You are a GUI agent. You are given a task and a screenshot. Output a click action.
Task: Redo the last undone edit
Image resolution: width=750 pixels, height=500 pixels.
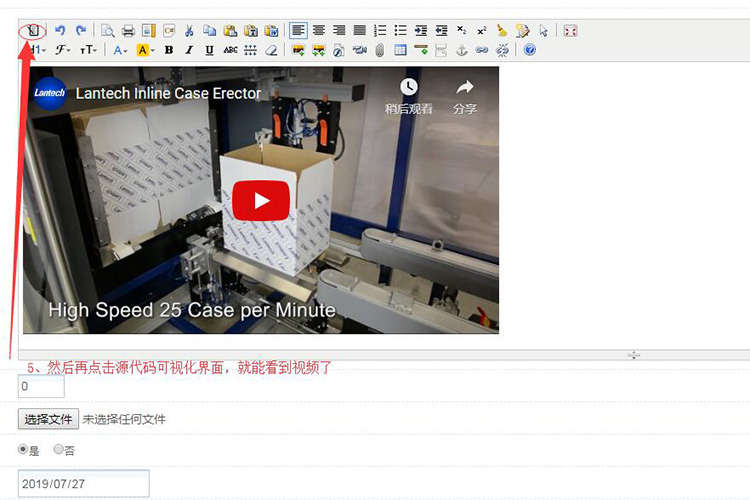81,31
